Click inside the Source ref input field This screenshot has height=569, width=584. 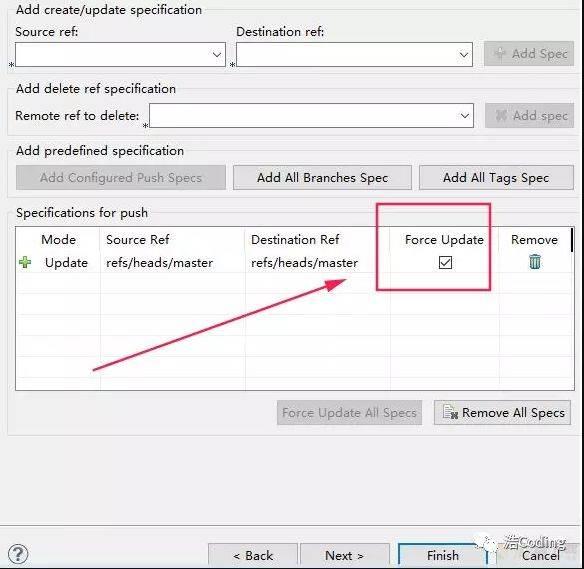(x=112, y=55)
